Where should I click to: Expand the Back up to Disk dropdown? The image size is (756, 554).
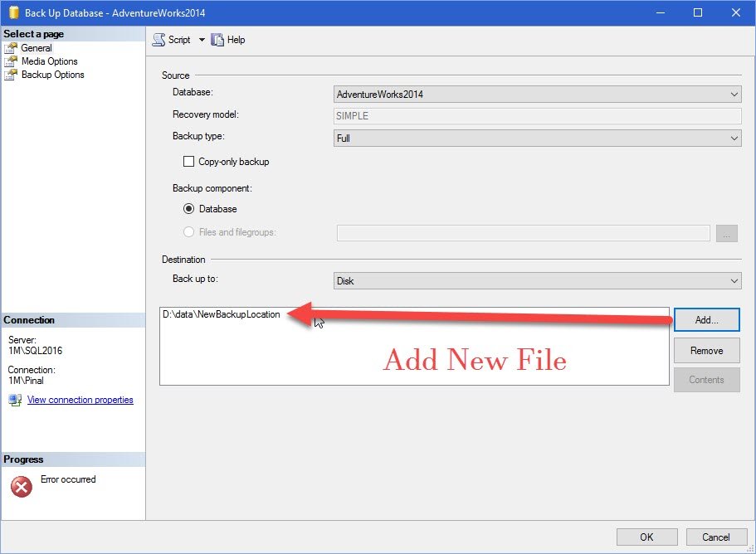pyautogui.click(x=537, y=281)
